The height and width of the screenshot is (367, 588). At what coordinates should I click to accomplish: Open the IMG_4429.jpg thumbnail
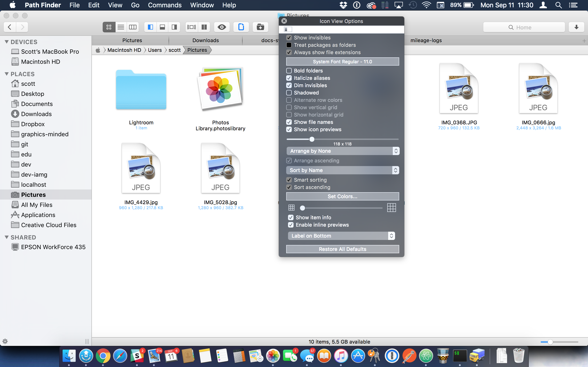coord(141,168)
